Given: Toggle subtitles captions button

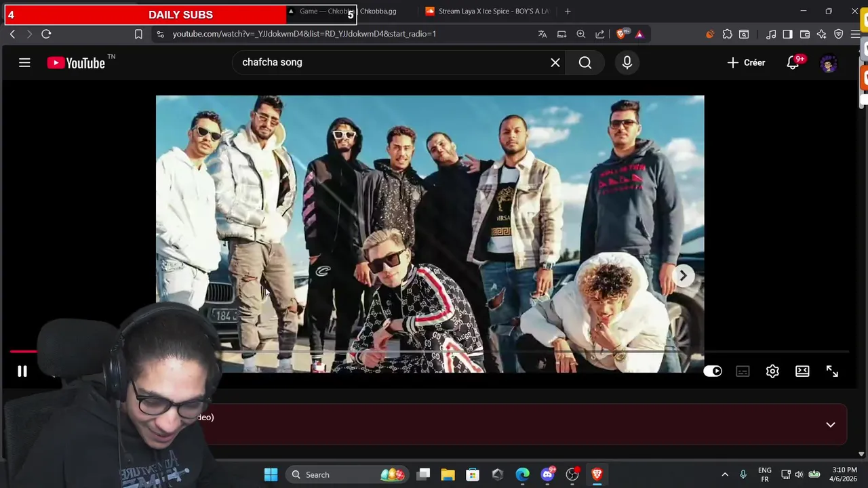Looking at the screenshot, I should point(743,371).
